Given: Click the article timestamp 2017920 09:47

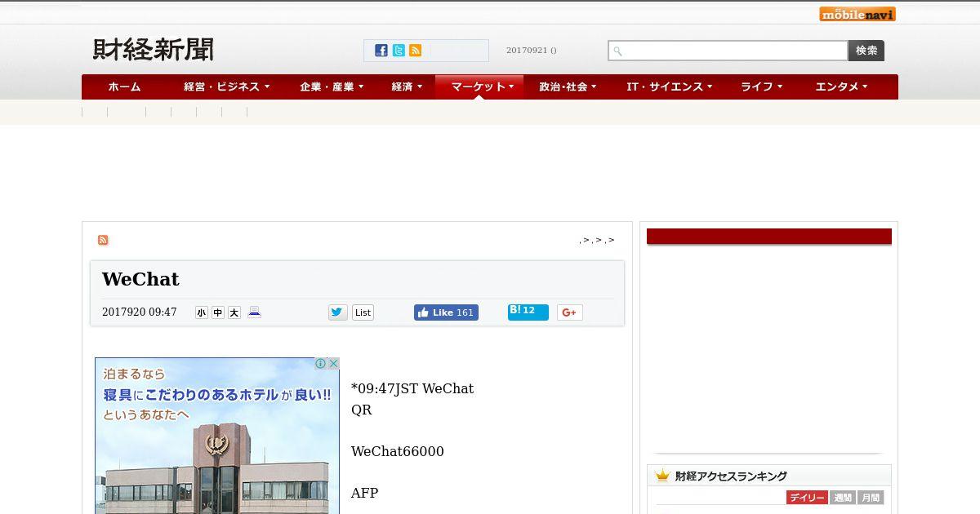Looking at the screenshot, I should 140,312.
